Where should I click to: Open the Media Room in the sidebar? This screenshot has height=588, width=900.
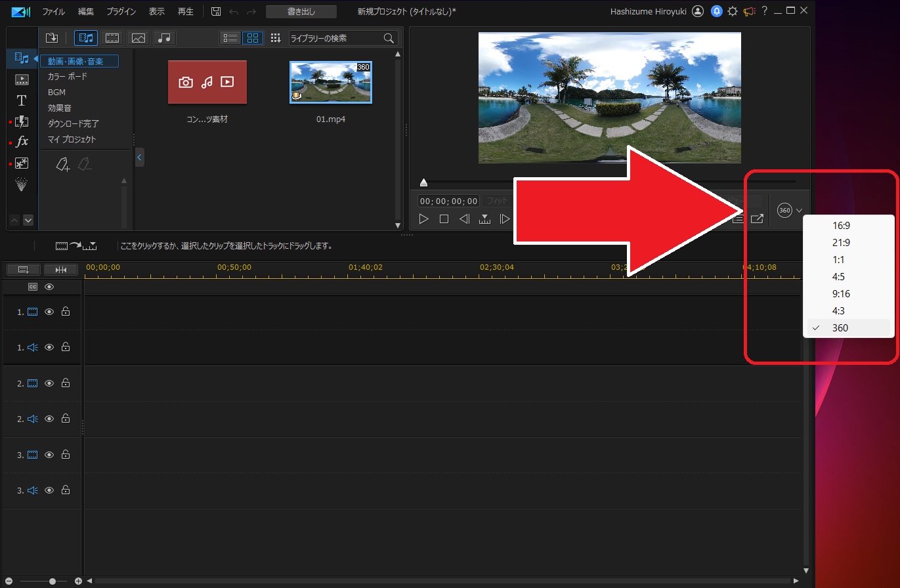click(22, 59)
